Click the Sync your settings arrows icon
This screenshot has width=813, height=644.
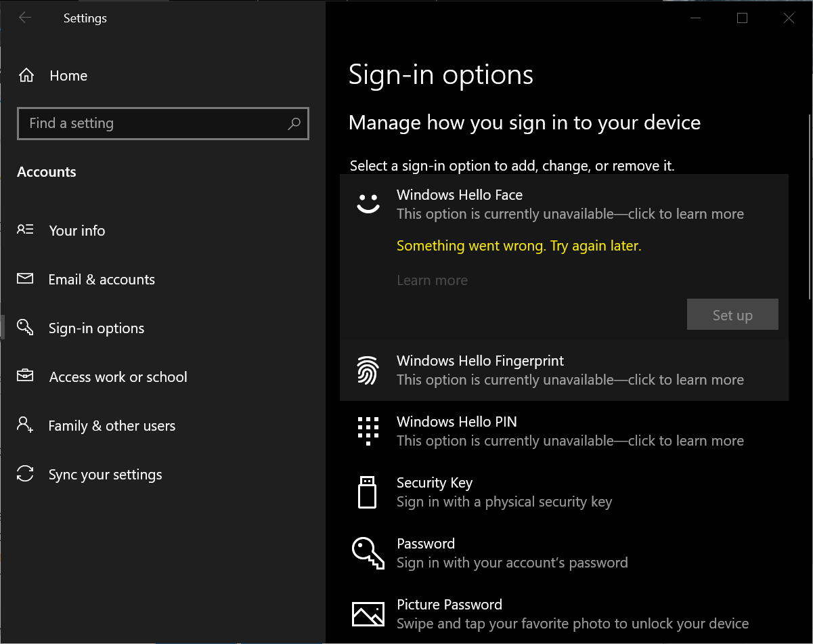(25, 473)
